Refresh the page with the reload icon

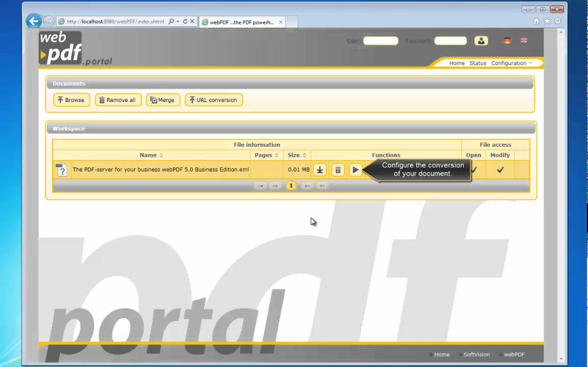tap(185, 21)
